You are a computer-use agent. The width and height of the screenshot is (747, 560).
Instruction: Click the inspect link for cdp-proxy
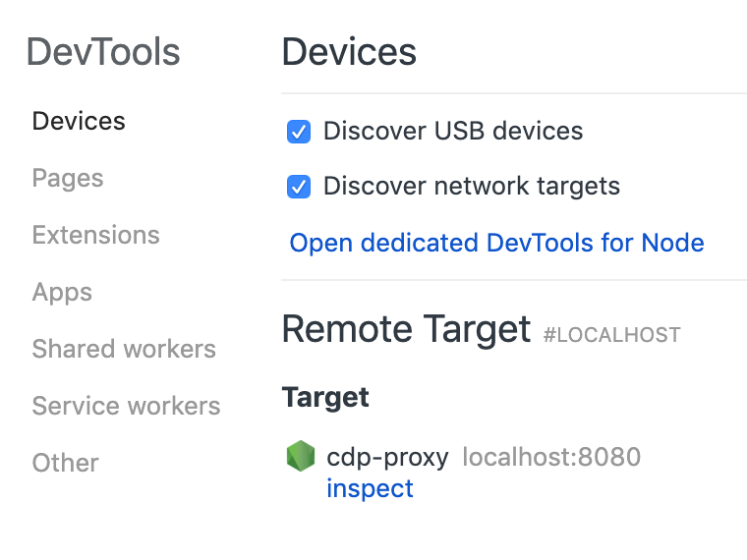click(370, 488)
